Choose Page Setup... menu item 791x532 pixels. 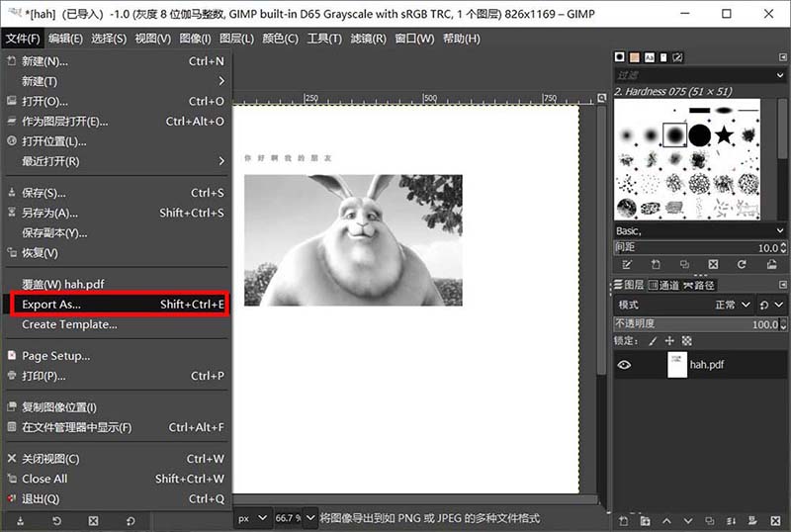116,356
